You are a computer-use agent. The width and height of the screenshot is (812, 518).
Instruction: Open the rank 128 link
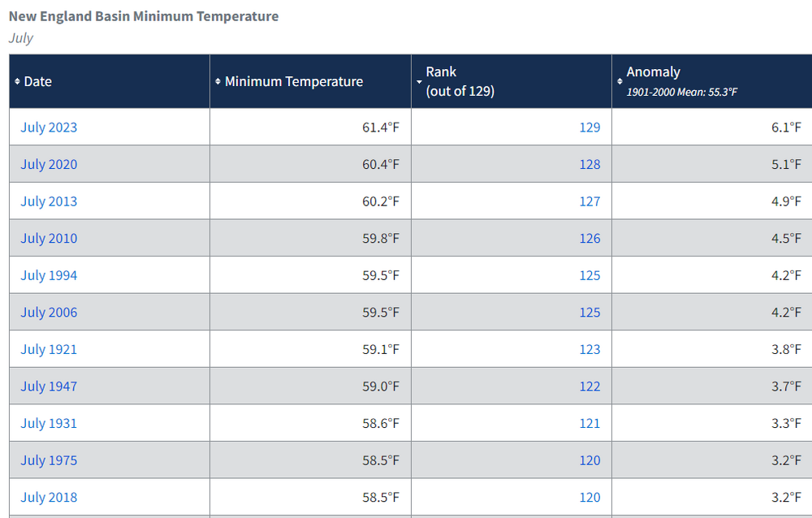point(590,164)
